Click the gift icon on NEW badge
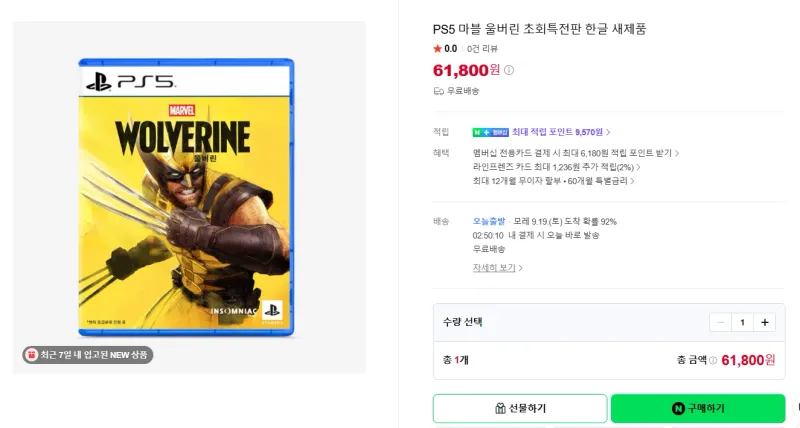Image resolution: width=800 pixels, height=428 pixels. click(32, 355)
